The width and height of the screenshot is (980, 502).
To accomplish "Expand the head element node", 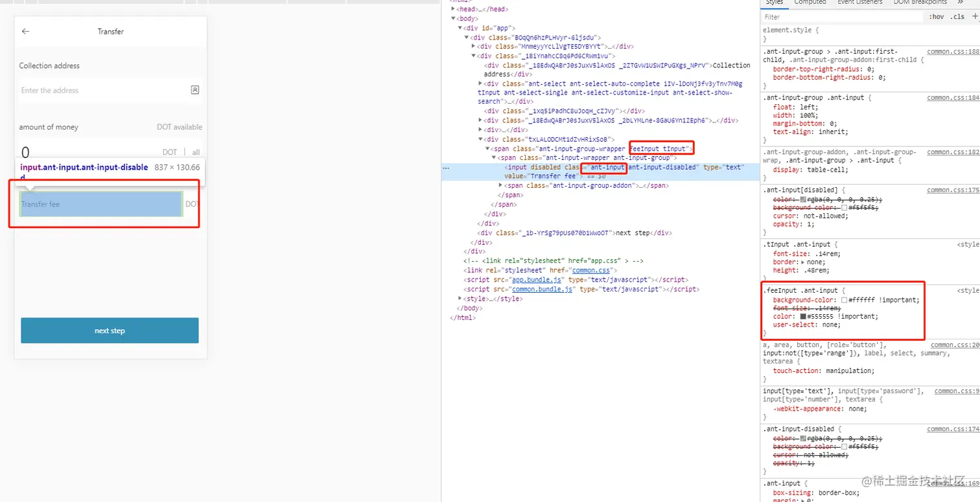I will [x=454, y=9].
